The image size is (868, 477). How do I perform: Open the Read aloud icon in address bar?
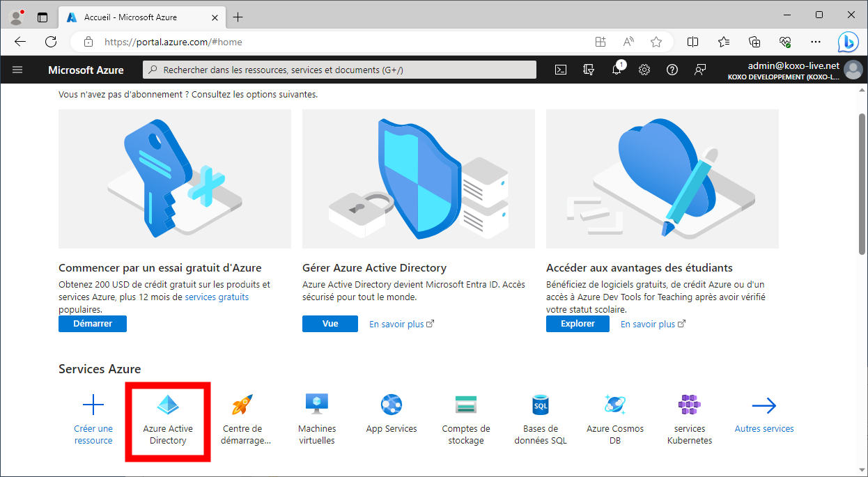[628, 42]
